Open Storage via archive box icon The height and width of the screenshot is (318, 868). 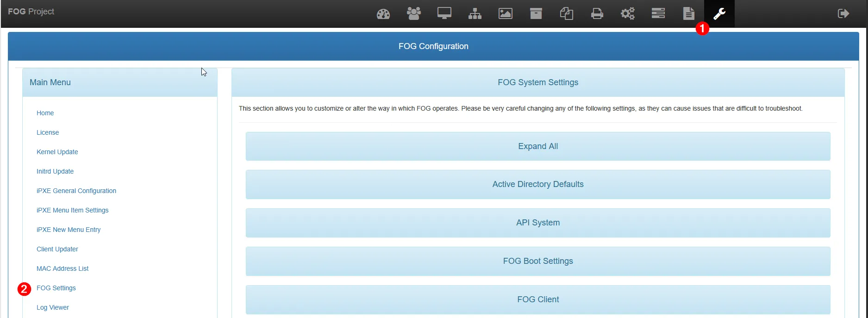click(x=536, y=13)
